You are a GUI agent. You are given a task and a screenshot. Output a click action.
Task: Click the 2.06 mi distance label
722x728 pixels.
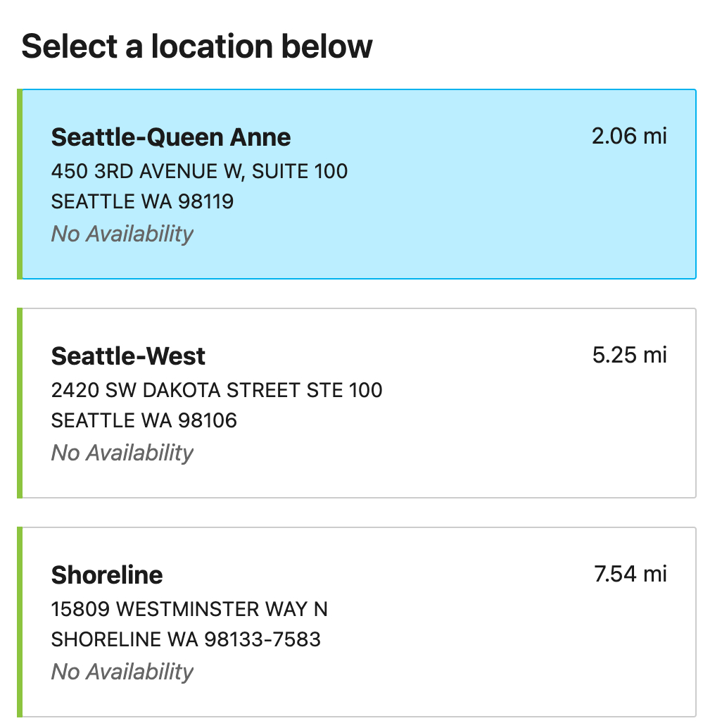pyautogui.click(x=629, y=136)
